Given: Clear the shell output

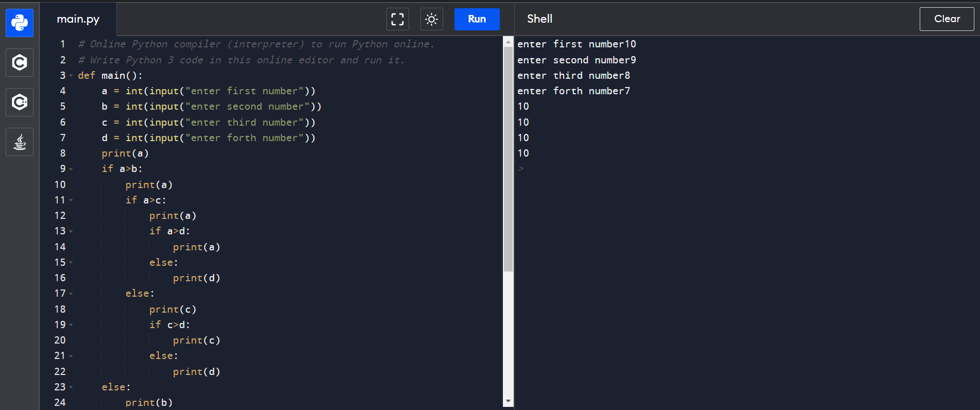Looking at the screenshot, I should click(x=947, y=19).
